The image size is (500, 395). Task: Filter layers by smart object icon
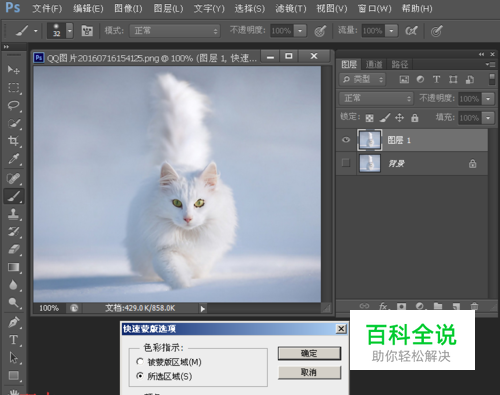pyautogui.click(x=469, y=79)
